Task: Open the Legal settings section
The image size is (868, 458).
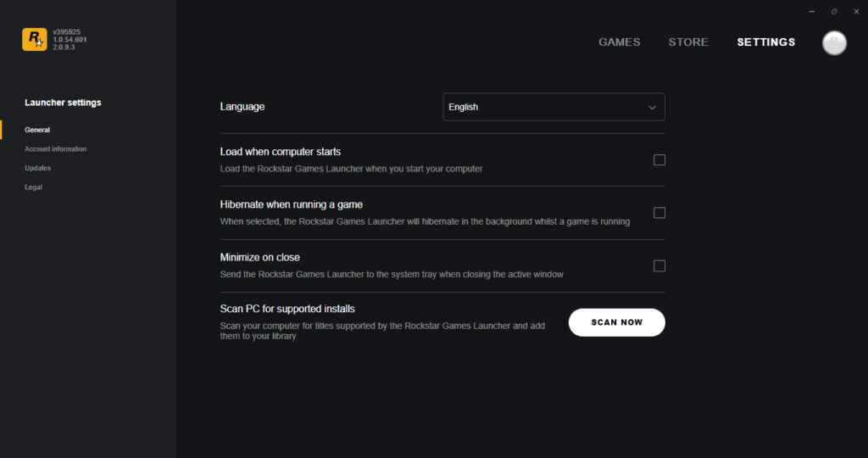Action: pyautogui.click(x=33, y=187)
